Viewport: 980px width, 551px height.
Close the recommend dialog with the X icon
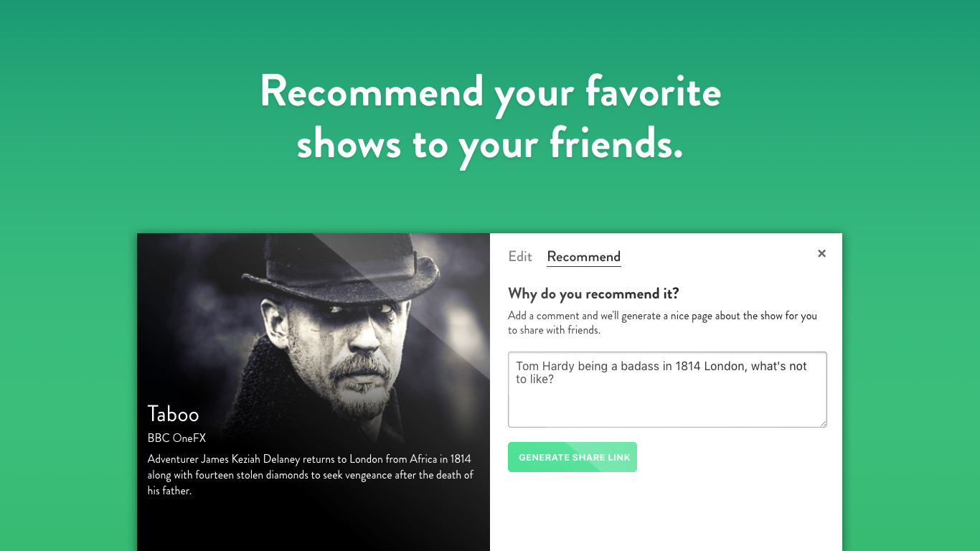point(821,253)
